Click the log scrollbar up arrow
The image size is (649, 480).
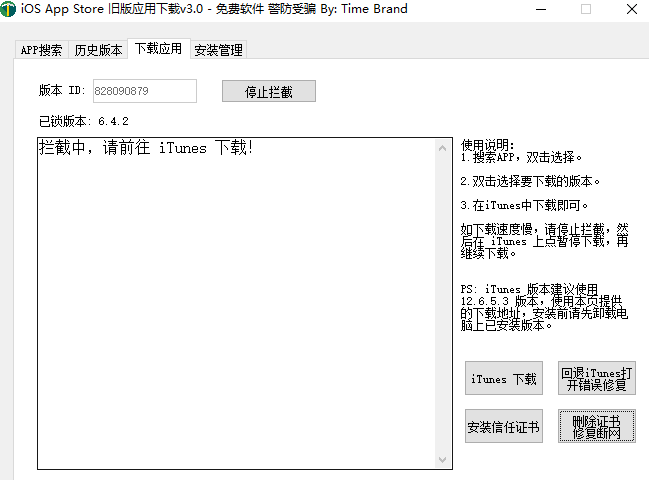click(x=442, y=148)
